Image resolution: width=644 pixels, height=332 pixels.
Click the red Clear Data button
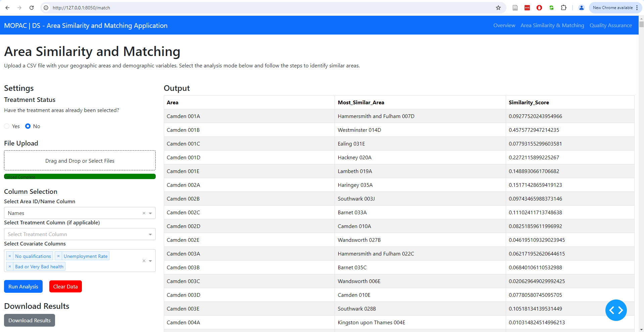pyautogui.click(x=65, y=286)
